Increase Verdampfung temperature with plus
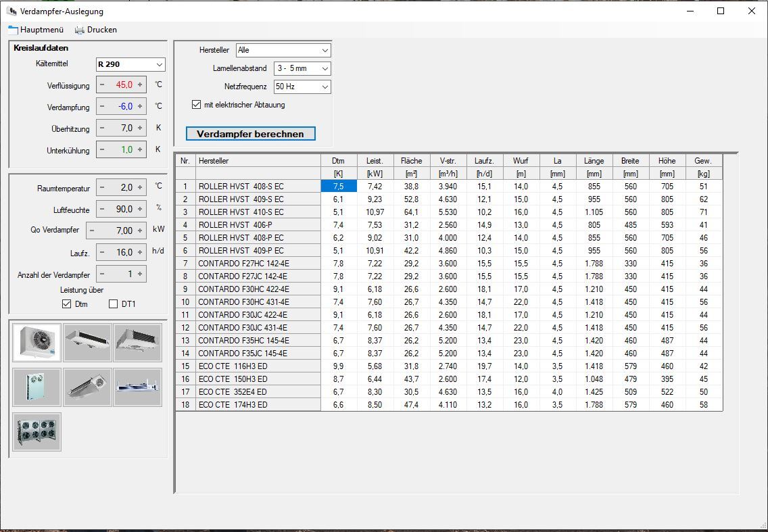Image resolution: width=768 pixels, height=532 pixels. pyautogui.click(x=140, y=106)
